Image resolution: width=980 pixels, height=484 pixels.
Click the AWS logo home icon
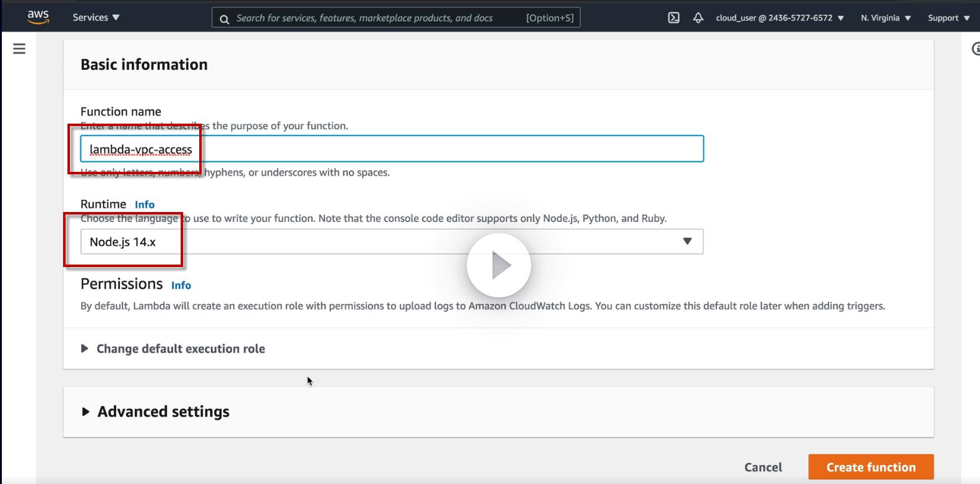tap(38, 17)
